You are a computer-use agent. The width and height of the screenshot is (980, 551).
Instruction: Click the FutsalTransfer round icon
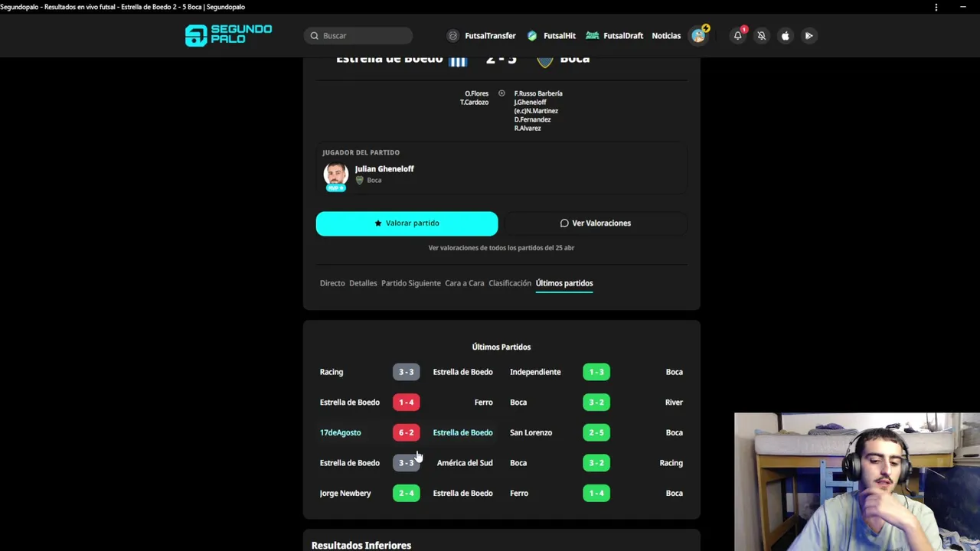click(x=453, y=35)
